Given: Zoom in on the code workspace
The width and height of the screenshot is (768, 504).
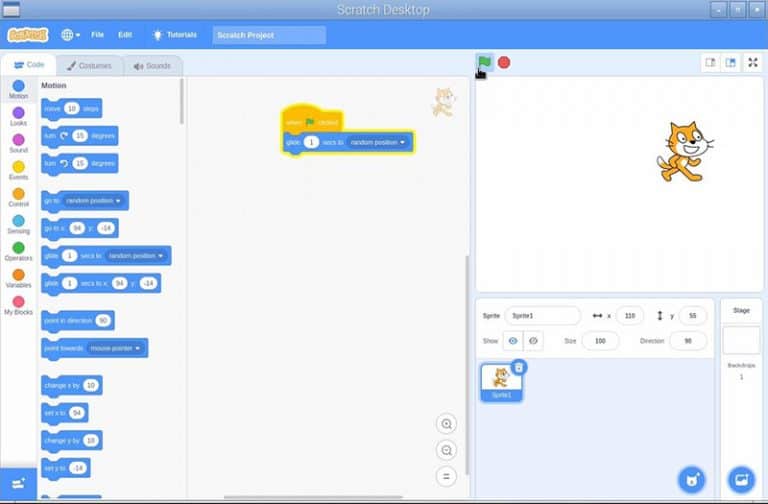Looking at the screenshot, I should click(447, 424).
